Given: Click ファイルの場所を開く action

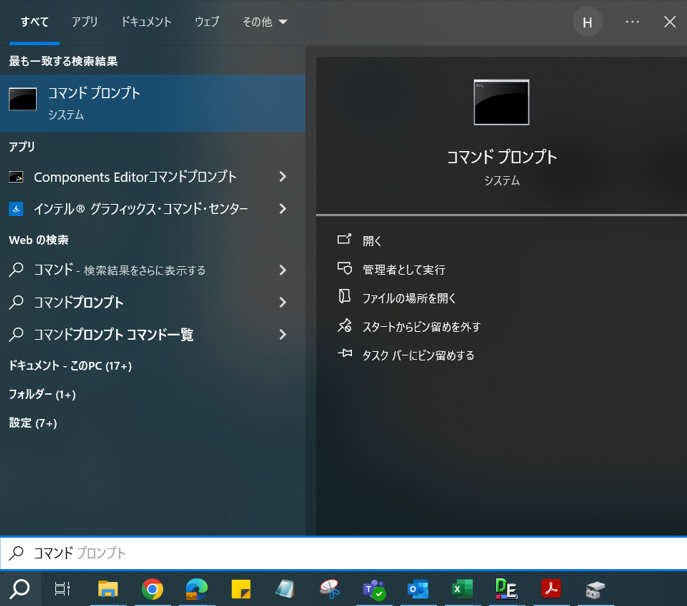Looking at the screenshot, I should pos(408,298).
